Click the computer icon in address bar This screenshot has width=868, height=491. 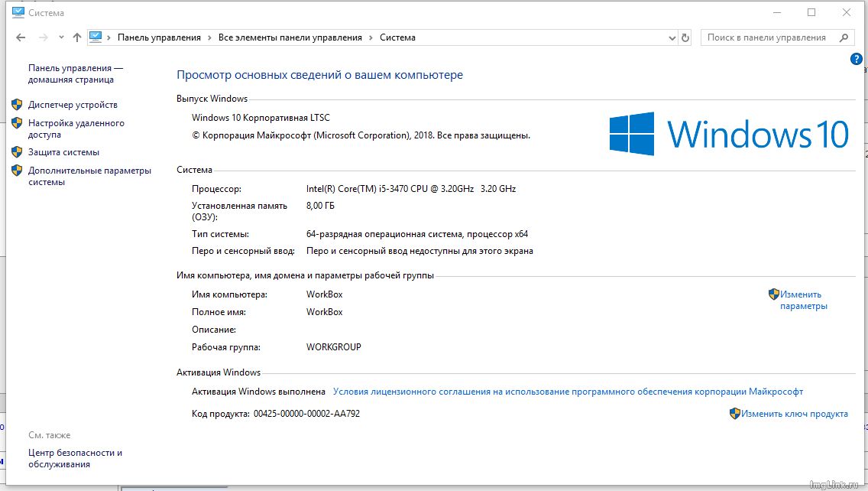pyautogui.click(x=96, y=37)
